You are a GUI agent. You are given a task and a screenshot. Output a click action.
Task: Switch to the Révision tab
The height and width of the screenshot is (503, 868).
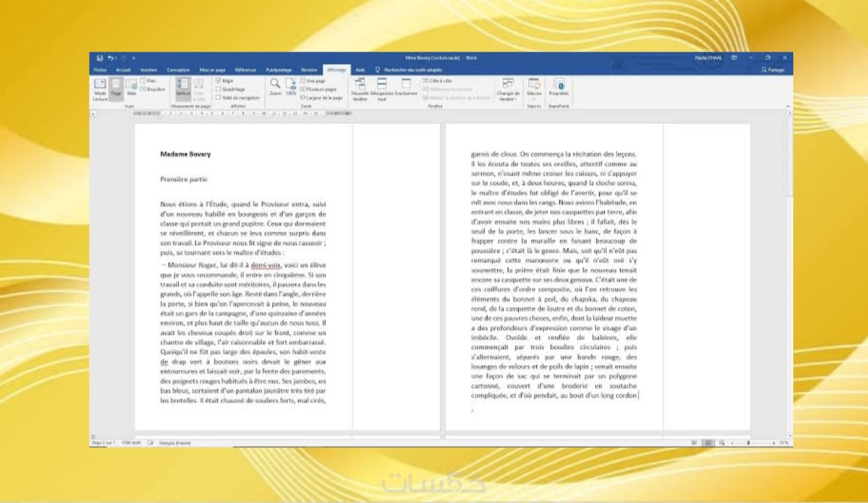tap(309, 70)
